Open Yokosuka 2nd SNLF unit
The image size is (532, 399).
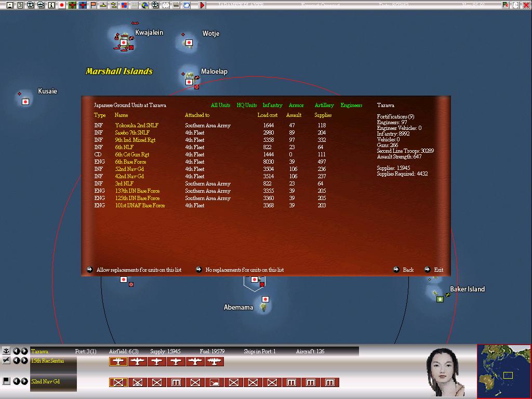point(137,125)
